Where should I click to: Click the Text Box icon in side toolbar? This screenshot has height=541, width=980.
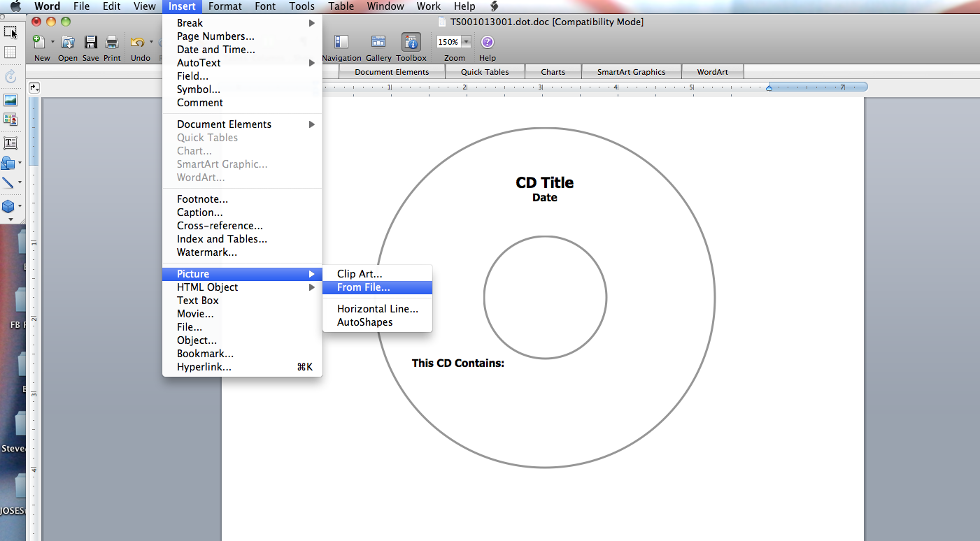pyautogui.click(x=10, y=143)
